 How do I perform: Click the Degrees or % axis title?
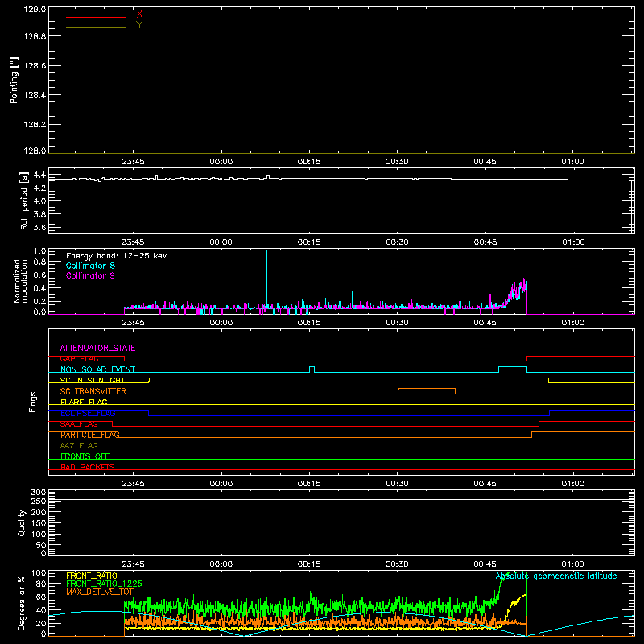pos(22,603)
